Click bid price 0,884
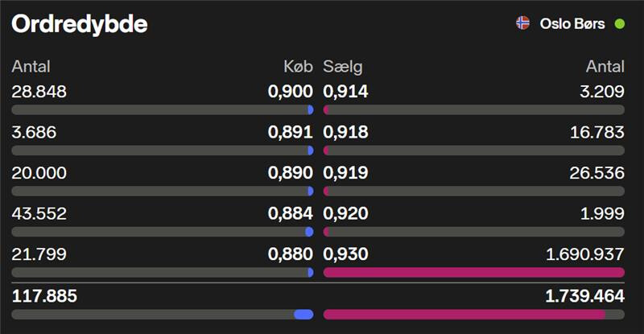This screenshot has width=644, height=334. 290,213
